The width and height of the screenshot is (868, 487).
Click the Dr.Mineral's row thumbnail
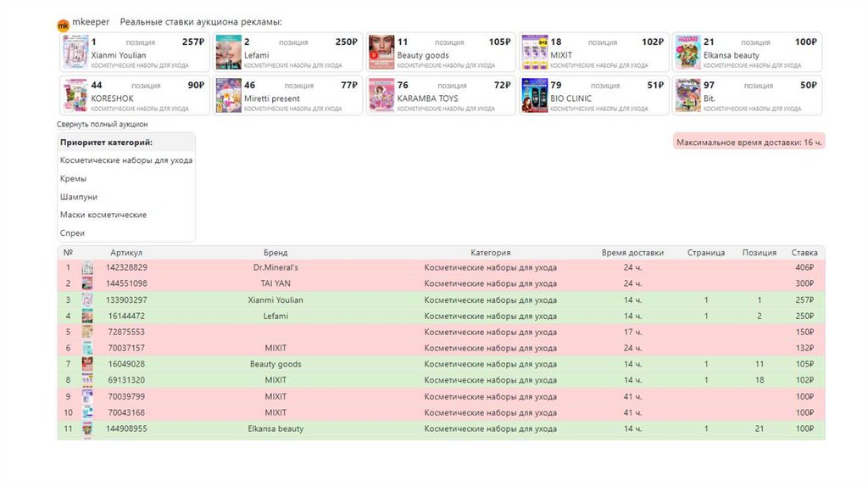pyautogui.click(x=87, y=268)
